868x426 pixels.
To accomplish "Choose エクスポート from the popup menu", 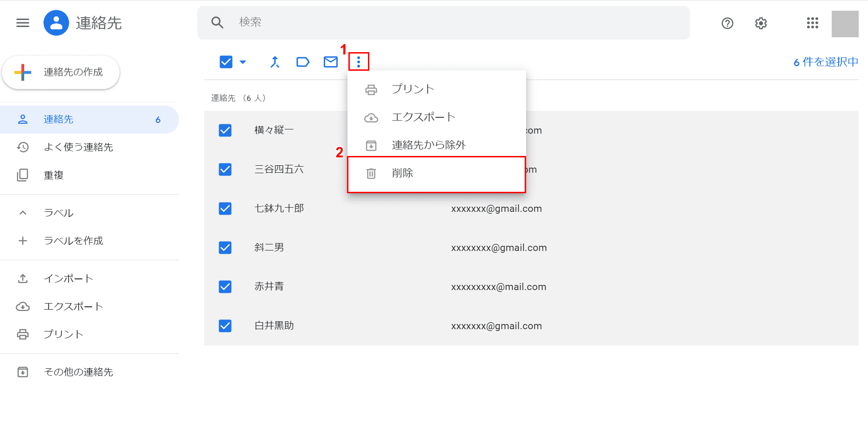I will 437,117.
